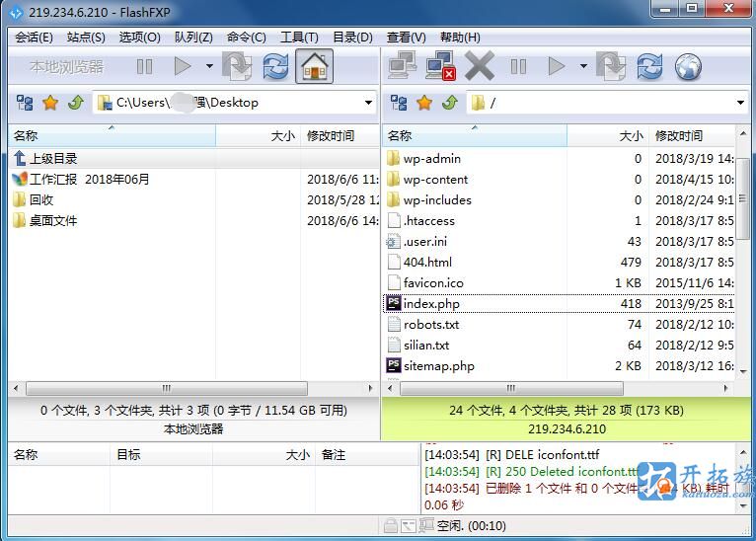This screenshot has width=756, height=541.
Task: Select the index.php file
Action: pyautogui.click(x=560, y=303)
